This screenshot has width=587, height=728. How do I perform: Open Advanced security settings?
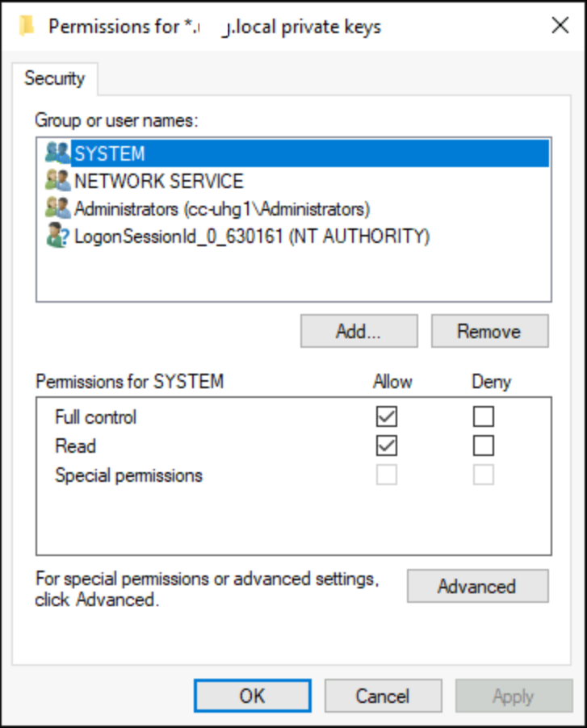pos(477,586)
